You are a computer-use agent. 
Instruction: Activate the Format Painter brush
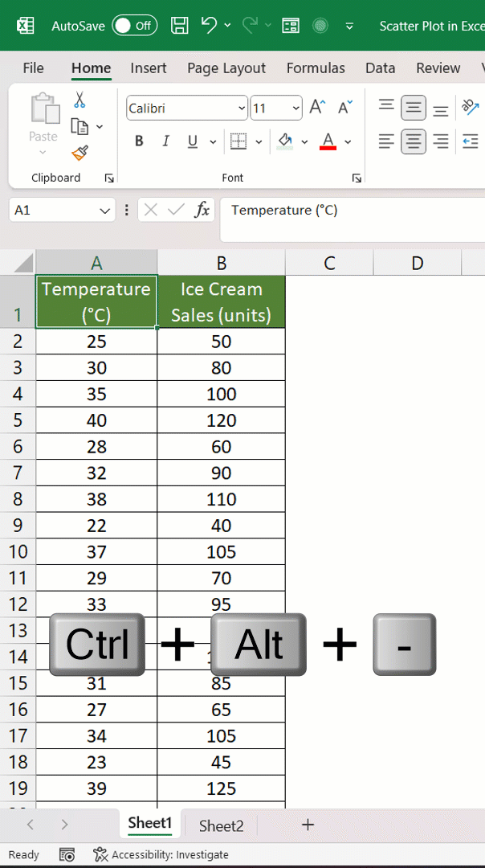coord(79,154)
